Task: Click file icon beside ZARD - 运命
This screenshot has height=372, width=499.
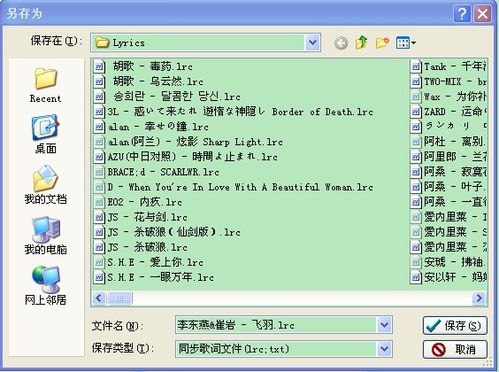Action: point(416,111)
